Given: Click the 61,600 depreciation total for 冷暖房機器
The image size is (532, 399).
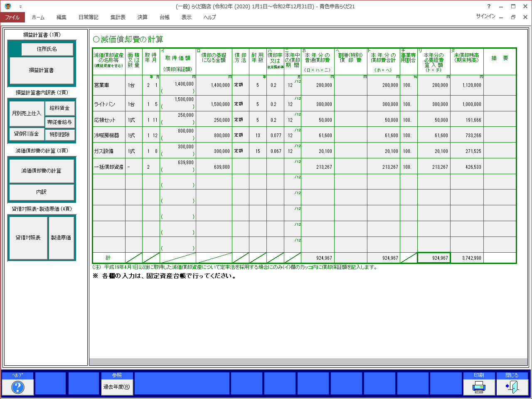Looking at the screenshot, I should click(384, 135).
